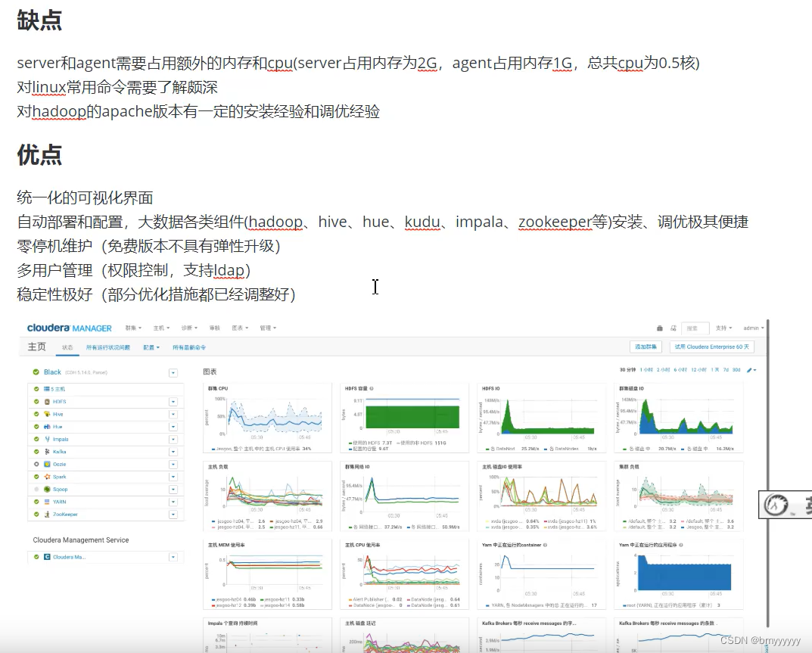This screenshot has width=812, height=653.
Task: Click the 主机 负载 chart
Action: [267, 496]
